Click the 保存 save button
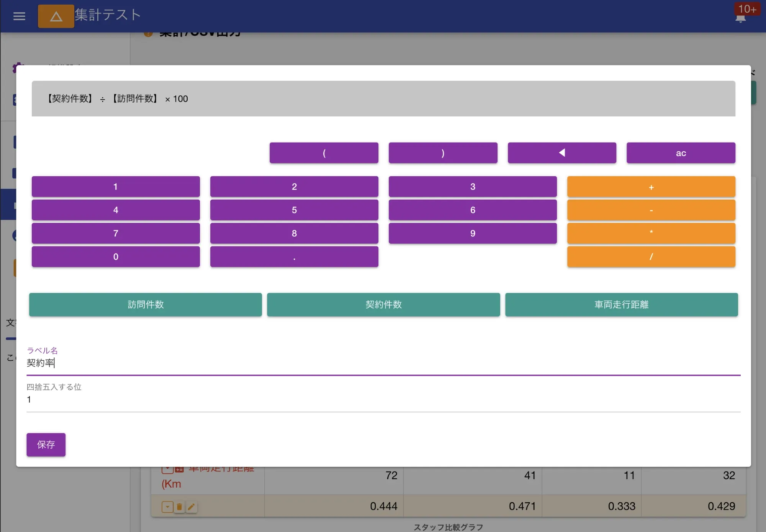The image size is (766, 532). pos(46,444)
